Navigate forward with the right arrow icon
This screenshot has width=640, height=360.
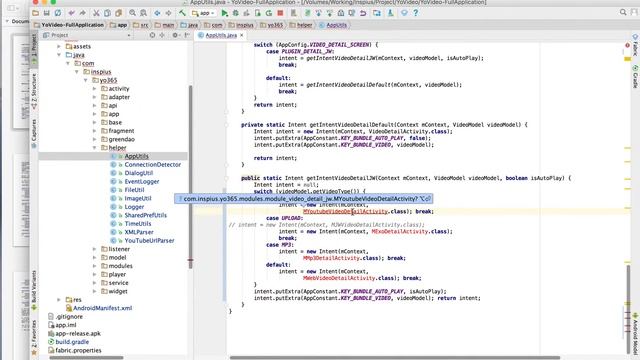pos(168,13)
